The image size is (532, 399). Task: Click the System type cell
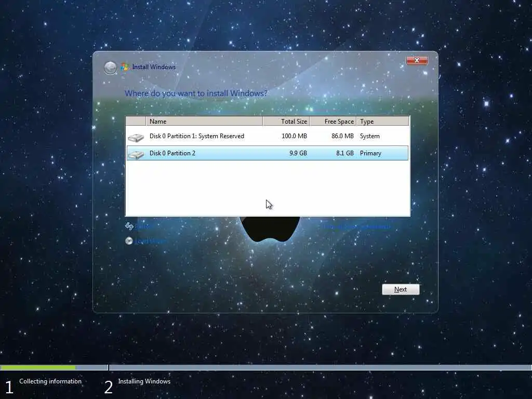(370, 136)
